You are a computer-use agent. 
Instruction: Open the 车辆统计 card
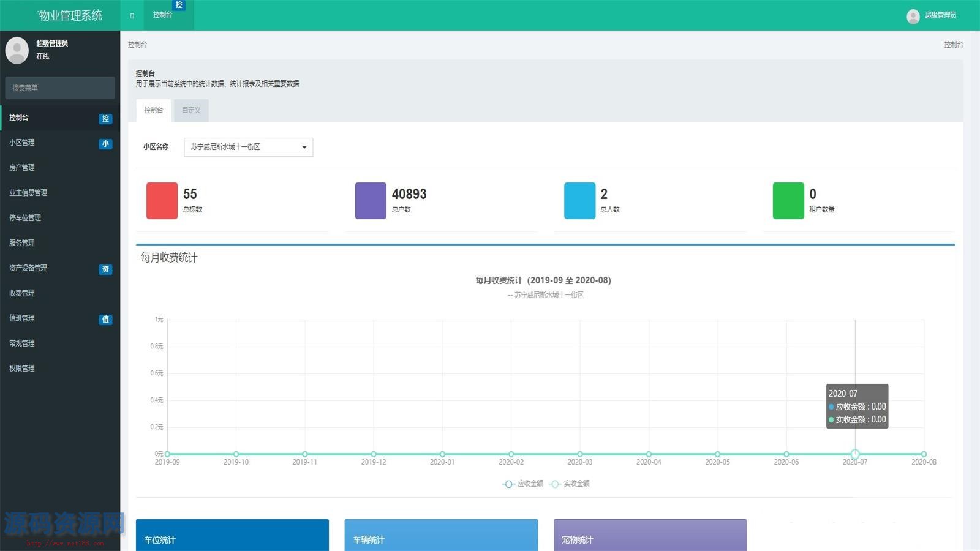[441, 535]
